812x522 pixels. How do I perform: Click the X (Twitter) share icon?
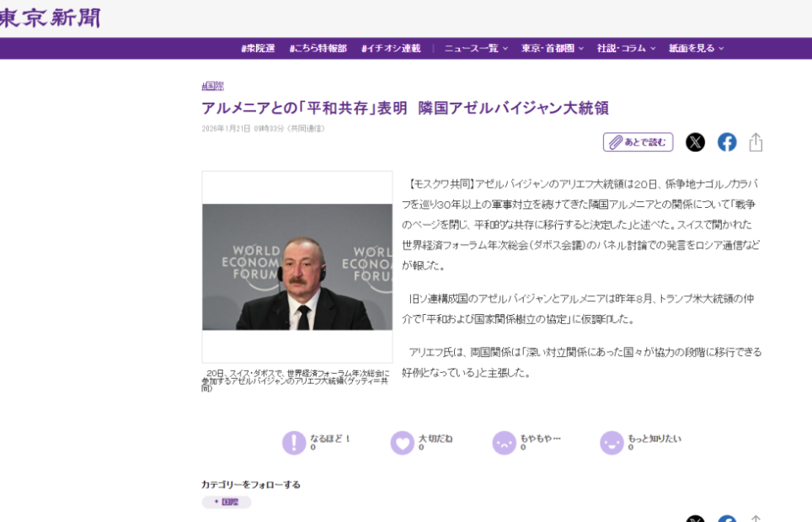coord(695,142)
